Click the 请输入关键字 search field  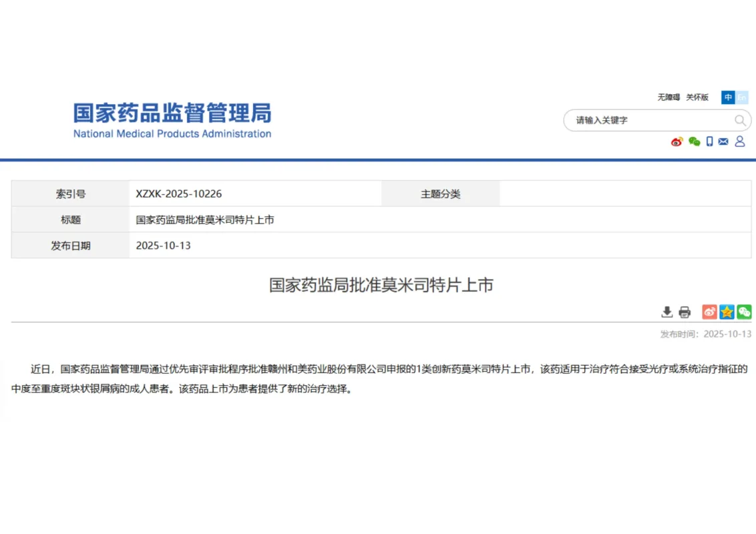[x=648, y=120]
